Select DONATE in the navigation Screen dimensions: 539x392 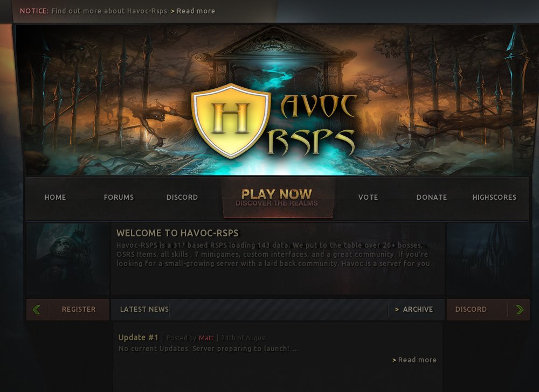[x=431, y=197]
